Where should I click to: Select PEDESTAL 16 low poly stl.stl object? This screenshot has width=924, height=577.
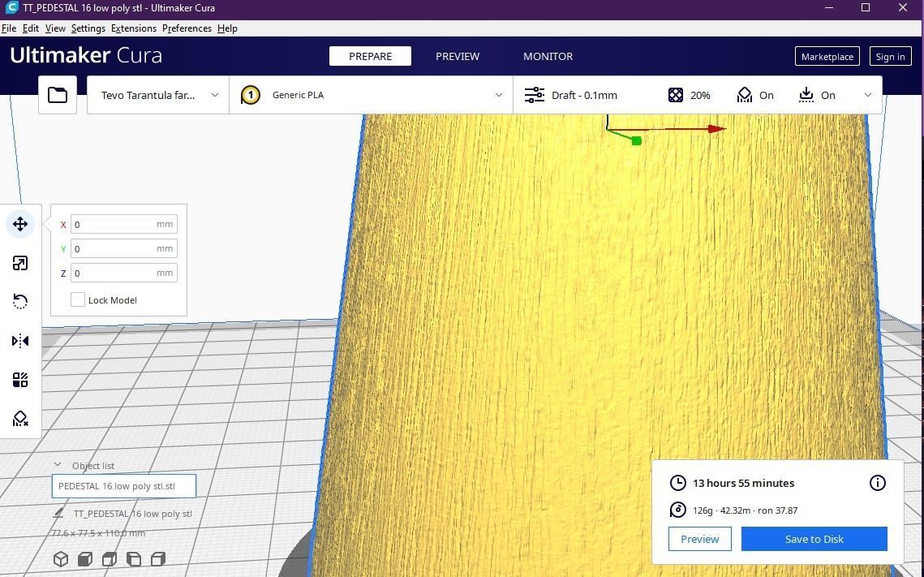124,486
